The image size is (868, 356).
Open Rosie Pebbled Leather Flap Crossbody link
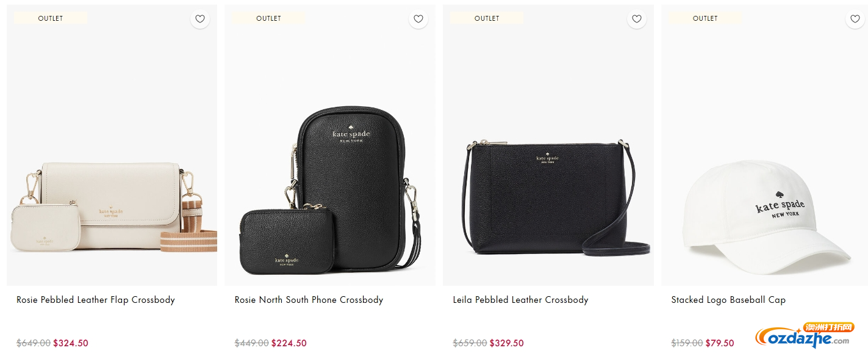(96, 300)
